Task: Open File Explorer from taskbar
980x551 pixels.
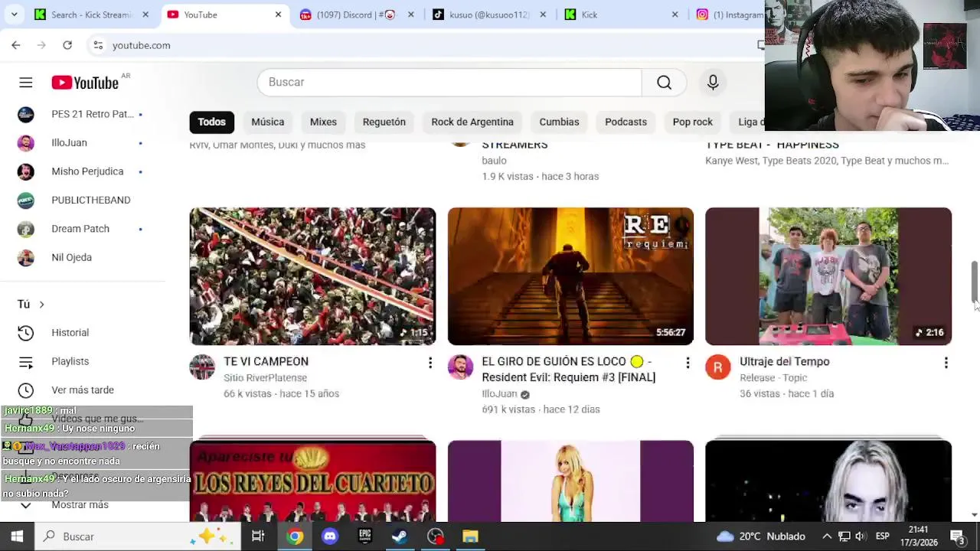Action: (x=470, y=536)
